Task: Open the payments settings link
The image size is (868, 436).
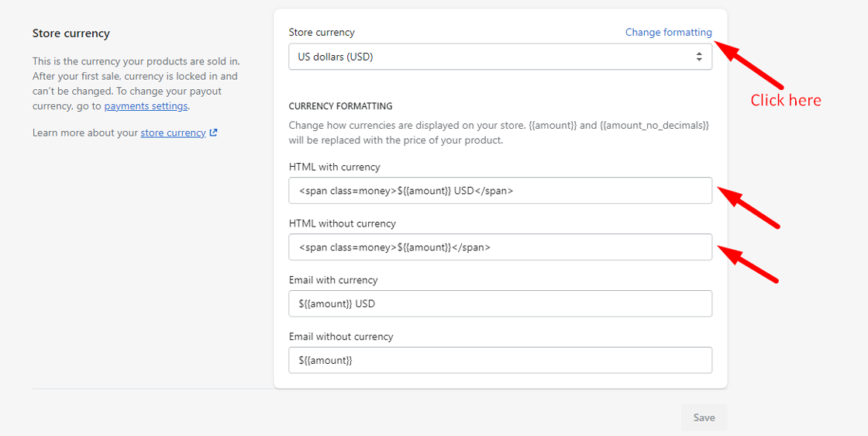Action: click(x=146, y=106)
